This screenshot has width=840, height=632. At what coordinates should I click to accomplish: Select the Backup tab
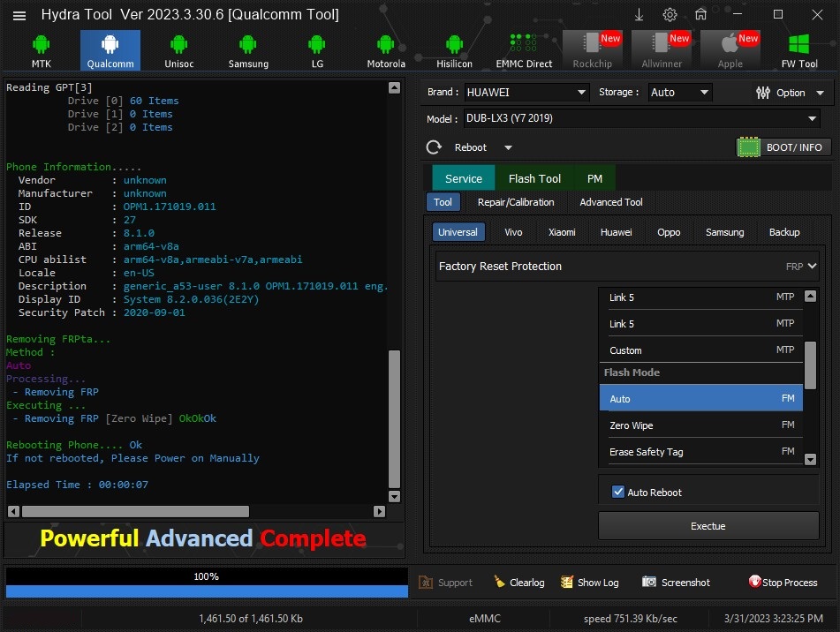point(784,232)
